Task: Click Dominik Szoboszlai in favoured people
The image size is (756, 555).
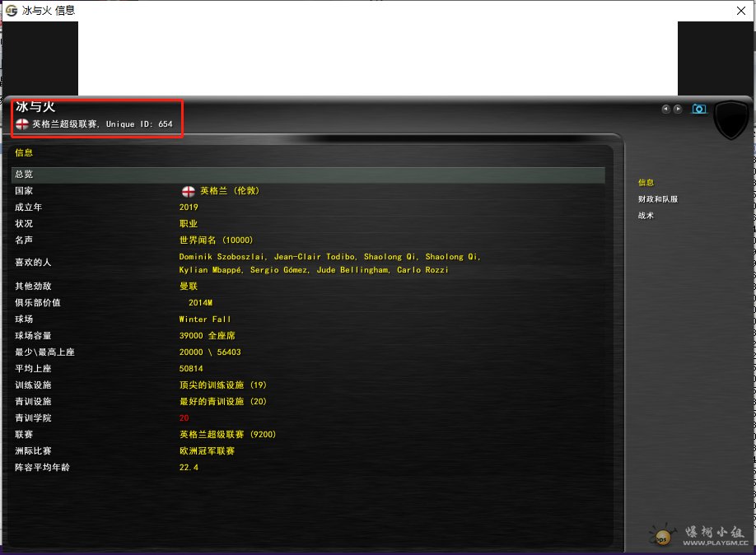Action: pyautogui.click(x=222, y=257)
